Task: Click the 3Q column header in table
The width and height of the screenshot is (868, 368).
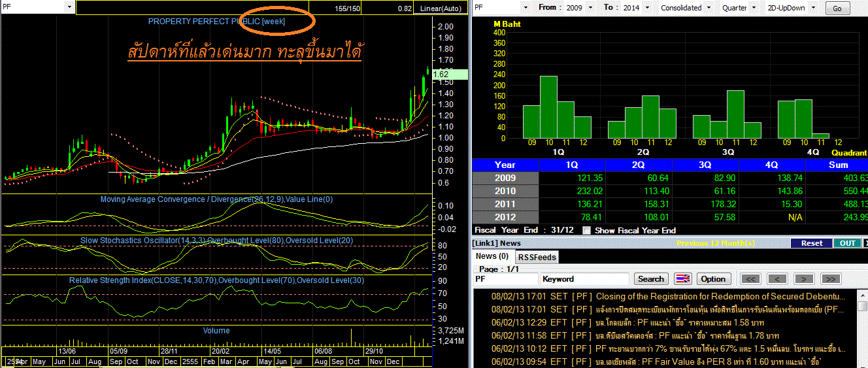Action: (705, 165)
